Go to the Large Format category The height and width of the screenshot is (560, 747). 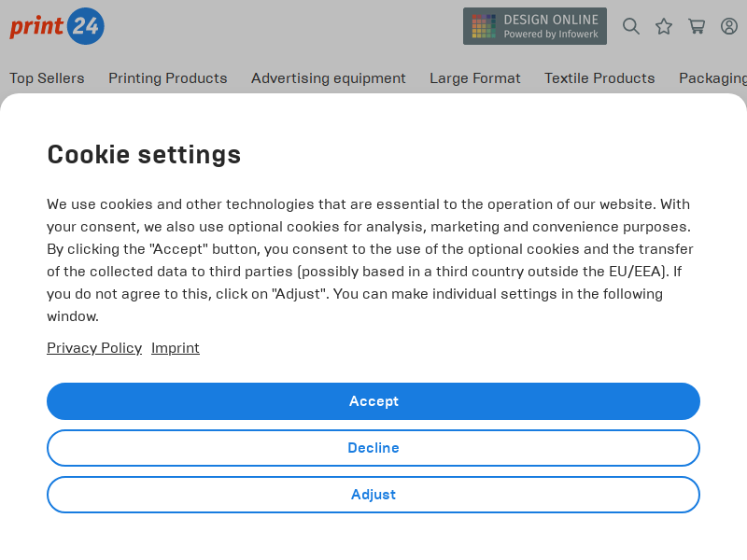pyautogui.click(x=475, y=78)
